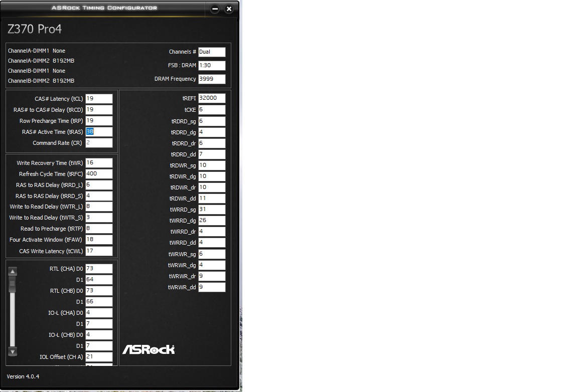
Task: Click the tRDRD_dd field
Action: point(212,154)
